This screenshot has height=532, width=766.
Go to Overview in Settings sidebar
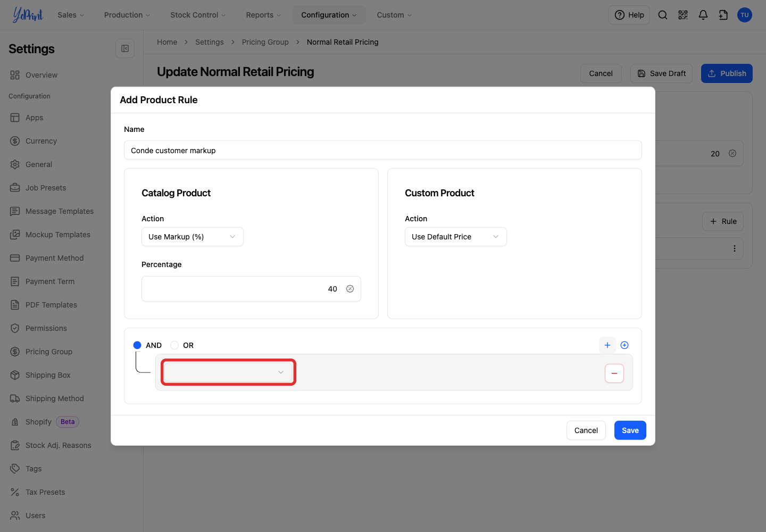point(41,75)
